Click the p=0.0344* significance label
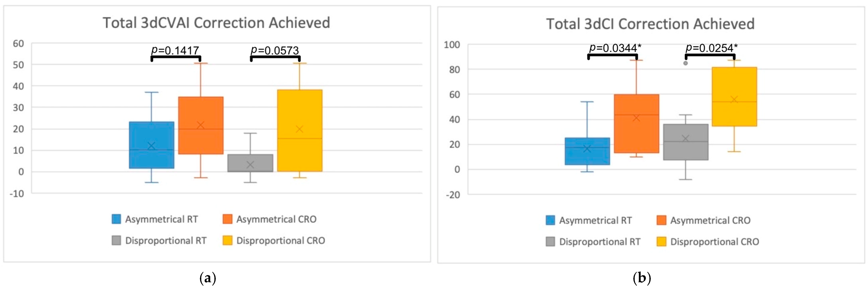Screen dimensions: 868x289 [x=615, y=48]
